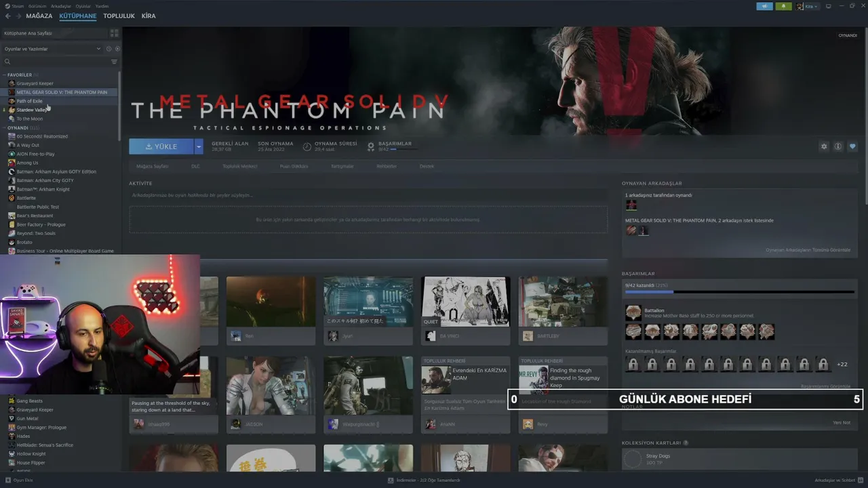Open the DLC link
Image resolution: width=868 pixels, height=488 pixels.
[195, 166]
